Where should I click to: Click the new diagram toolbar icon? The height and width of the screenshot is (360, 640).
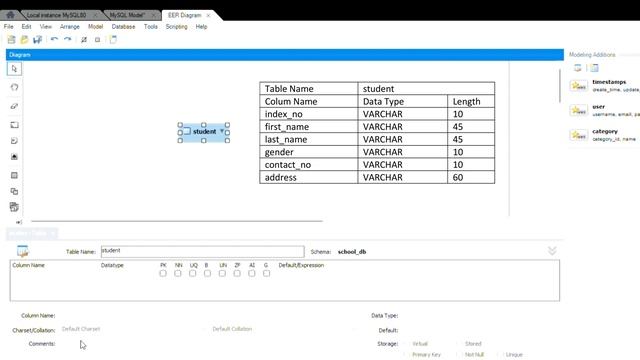[113, 40]
